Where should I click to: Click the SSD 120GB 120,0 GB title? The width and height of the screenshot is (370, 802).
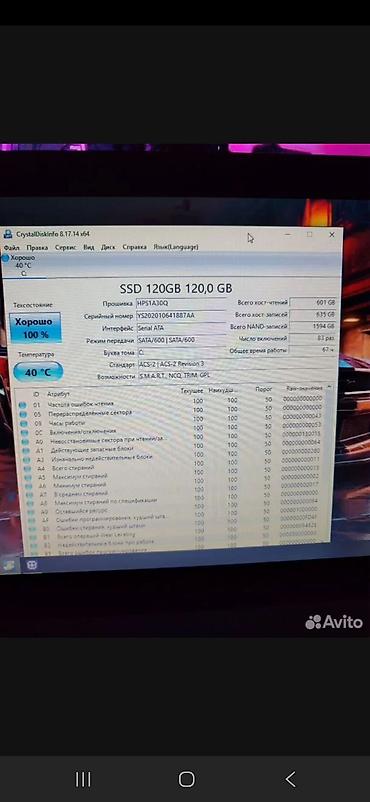[x=176, y=288]
